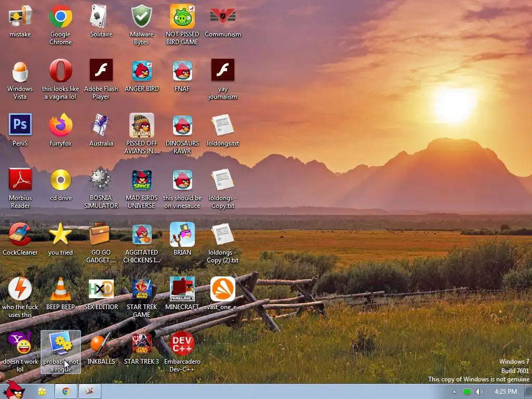Open the Windows Vista egg icon
Screen dimensions: 532x399
[x=20, y=71]
